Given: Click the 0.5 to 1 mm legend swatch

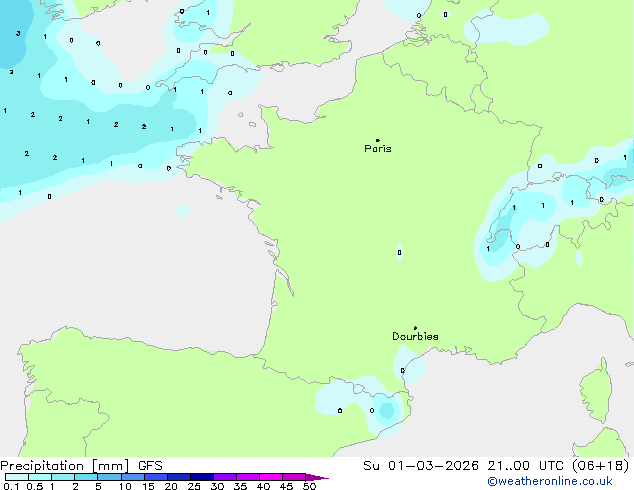Looking at the screenshot, I should coord(40,477).
